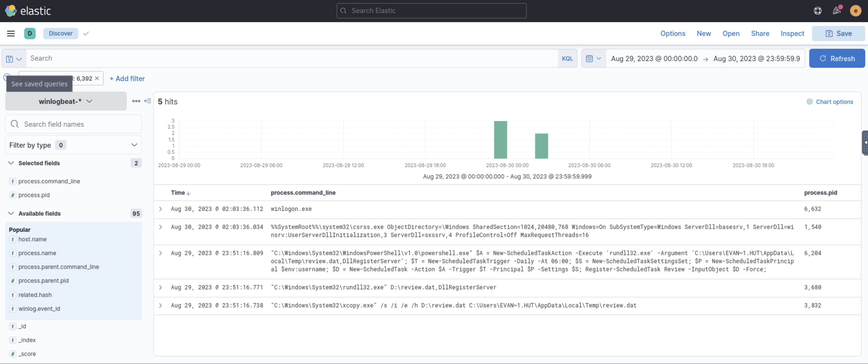Expand the rundll32.exe row details
This screenshot has height=364, width=868.
click(x=161, y=287)
